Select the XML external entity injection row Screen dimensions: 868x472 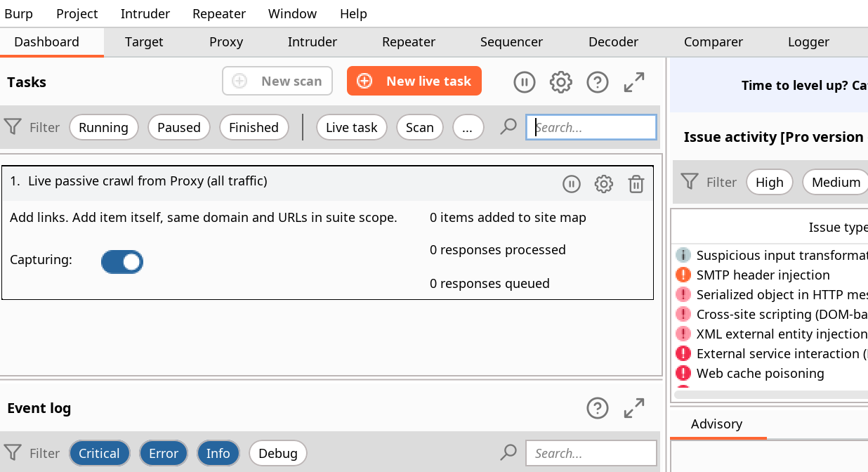click(x=770, y=334)
